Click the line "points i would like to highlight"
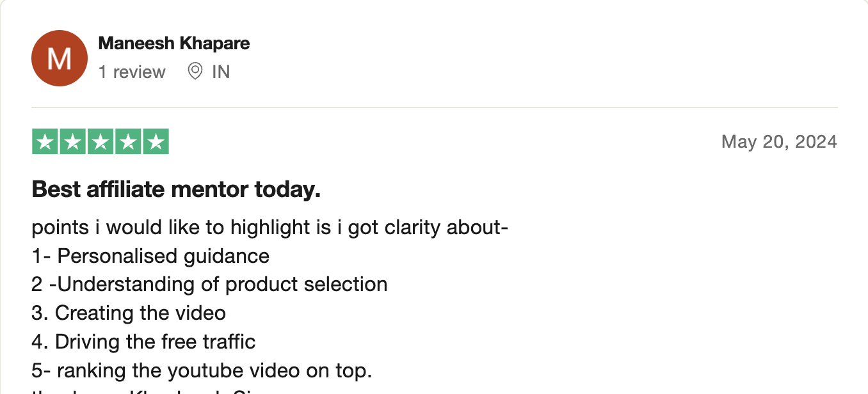868x394 pixels. point(269,227)
